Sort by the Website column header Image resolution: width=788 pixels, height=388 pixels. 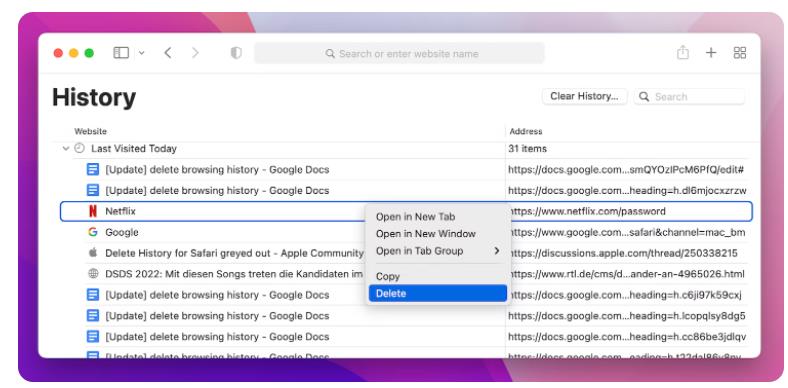click(90, 132)
